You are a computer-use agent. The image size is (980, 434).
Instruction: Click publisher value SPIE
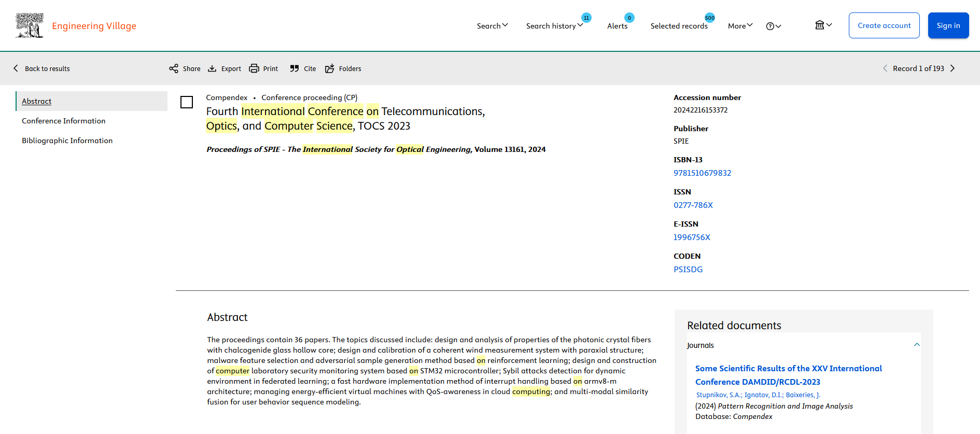click(681, 141)
